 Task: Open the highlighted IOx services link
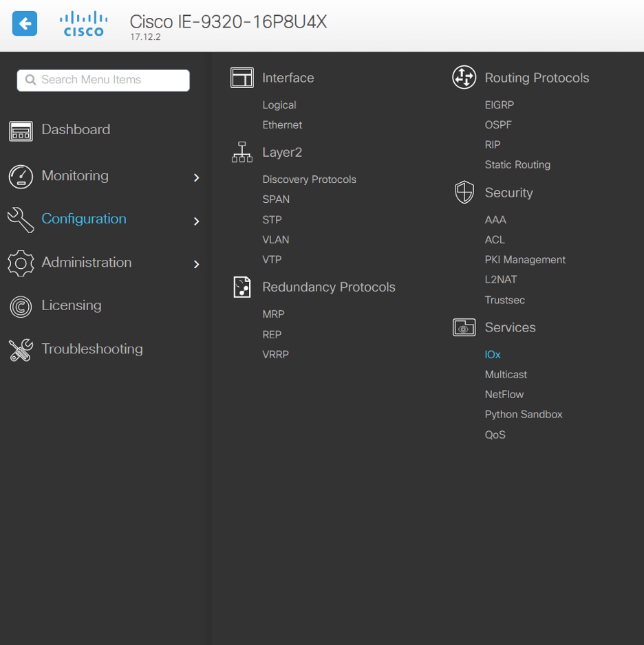coord(493,355)
